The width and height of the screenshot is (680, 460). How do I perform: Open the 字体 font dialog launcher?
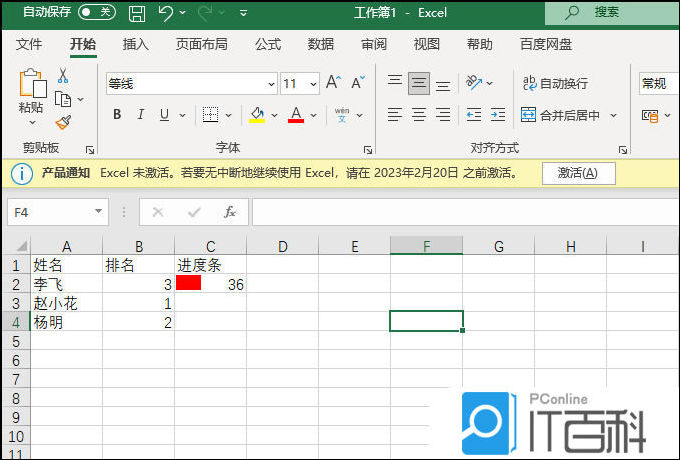pyautogui.click(x=368, y=150)
